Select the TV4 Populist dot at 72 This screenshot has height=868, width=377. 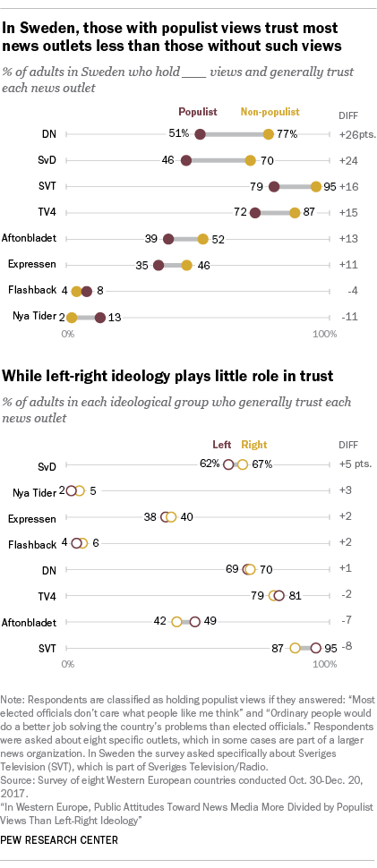pos(255,213)
